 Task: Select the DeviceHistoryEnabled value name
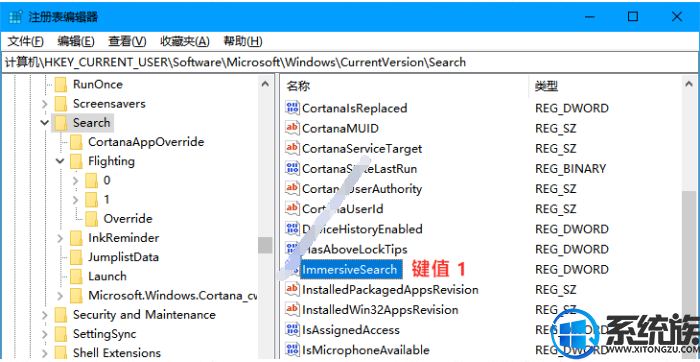[x=362, y=229]
